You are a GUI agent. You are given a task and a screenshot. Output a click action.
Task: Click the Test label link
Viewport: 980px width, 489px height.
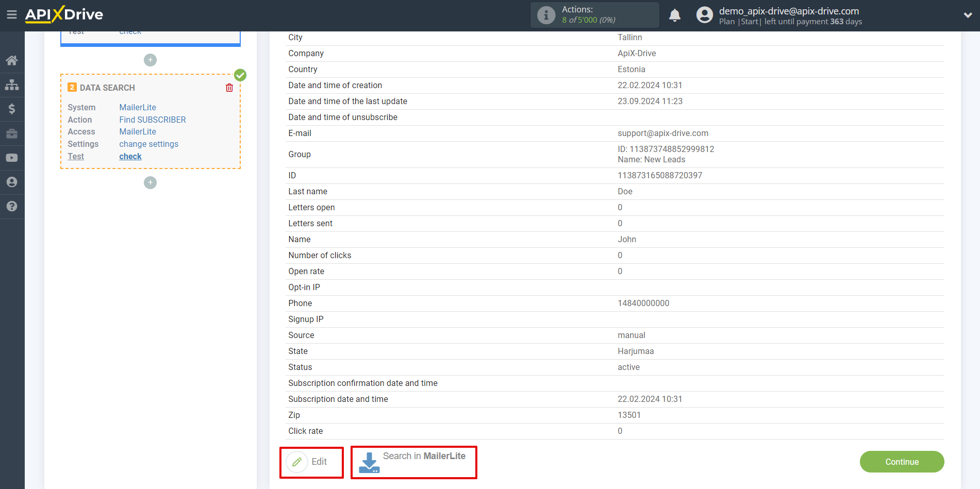pos(76,156)
